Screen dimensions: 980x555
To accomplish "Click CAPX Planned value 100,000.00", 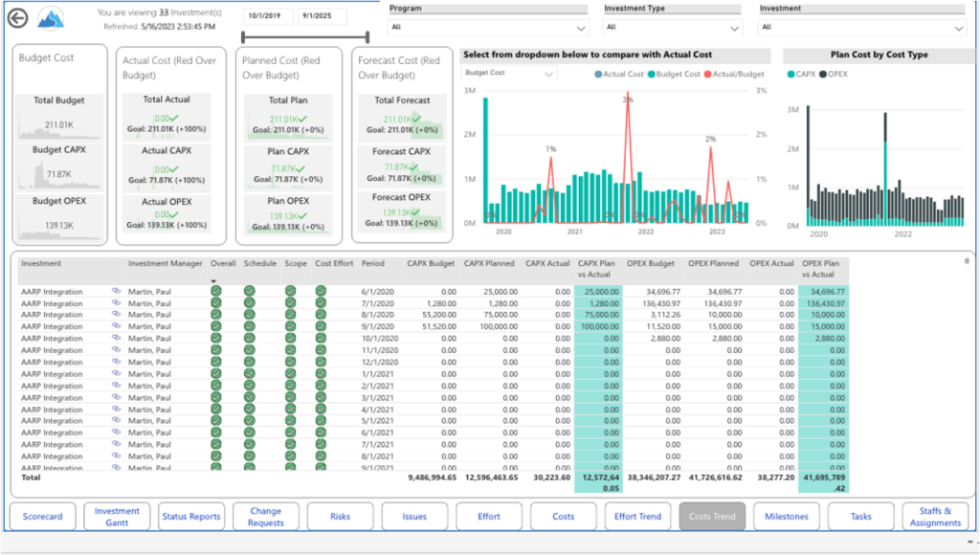I will [497, 326].
